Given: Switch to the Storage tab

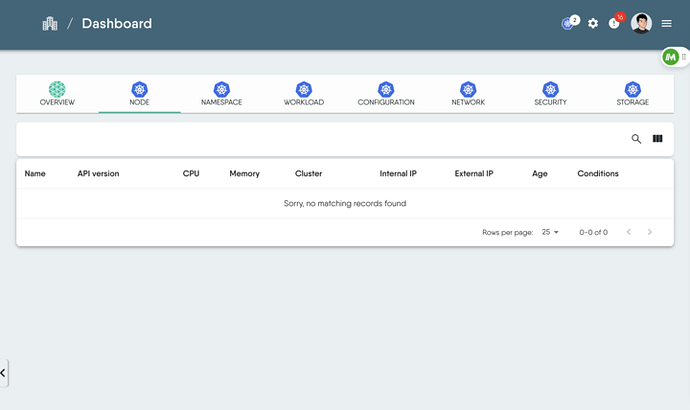Looking at the screenshot, I should [x=632, y=94].
